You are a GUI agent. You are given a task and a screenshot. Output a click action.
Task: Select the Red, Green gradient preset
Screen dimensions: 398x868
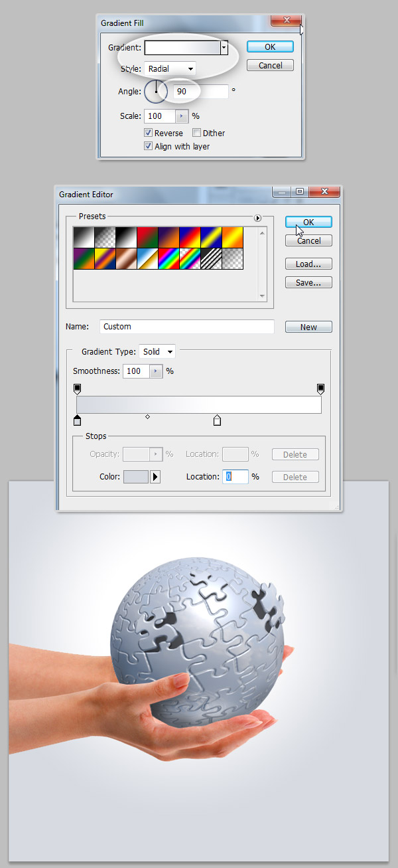tap(147, 237)
